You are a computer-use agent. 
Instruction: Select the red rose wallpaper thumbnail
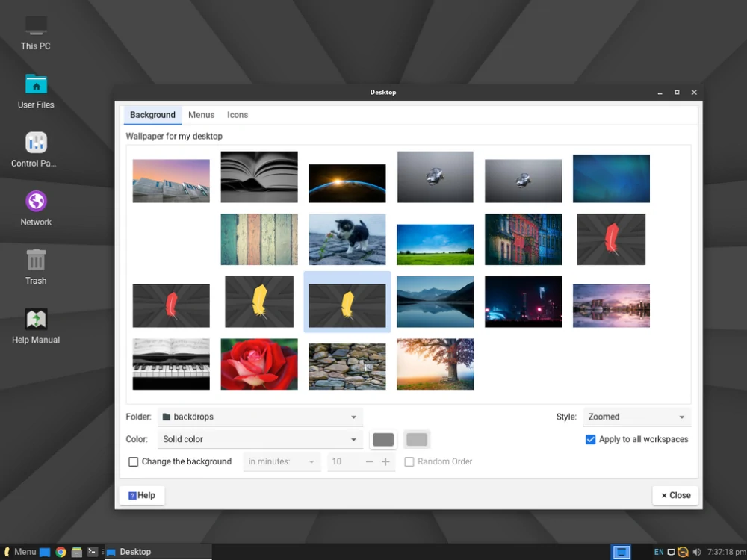tap(258, 364)
